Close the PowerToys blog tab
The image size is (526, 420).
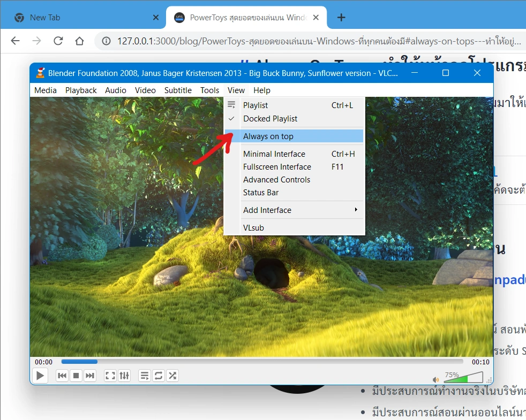click(315, 18)
